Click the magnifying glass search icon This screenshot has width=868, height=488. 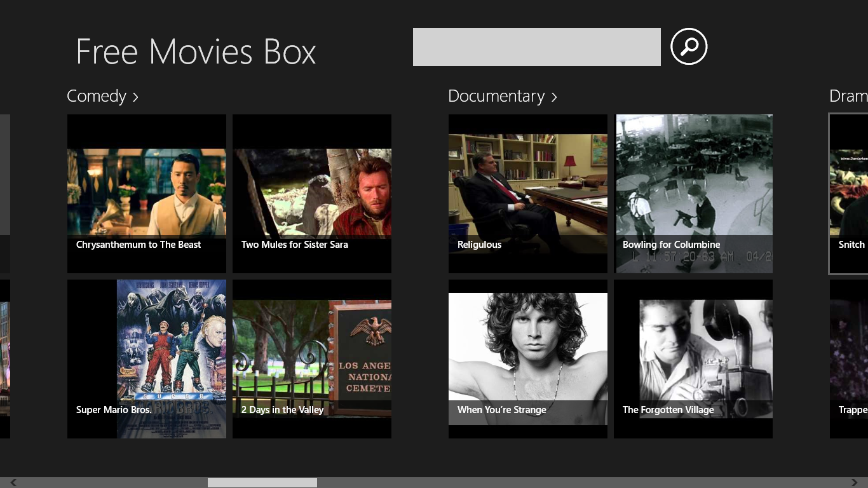[689, 46]
